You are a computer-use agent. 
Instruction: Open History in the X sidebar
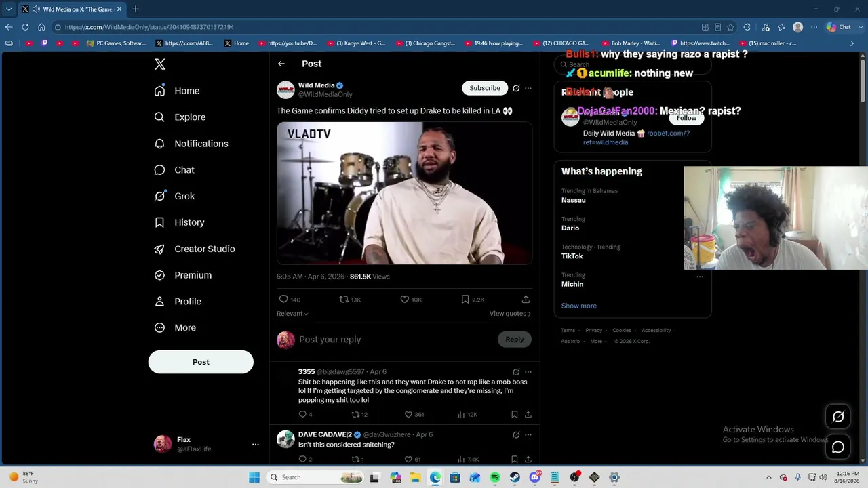click(179, 222)
